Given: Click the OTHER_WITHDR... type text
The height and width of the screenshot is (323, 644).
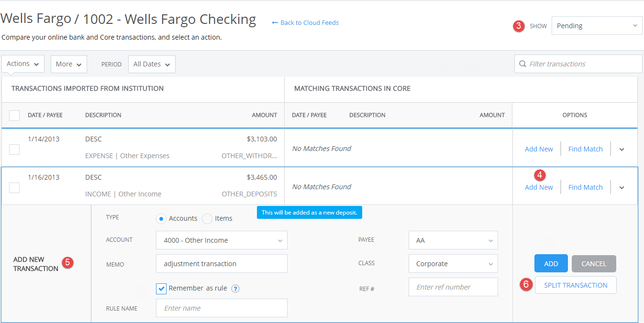Looking at the screenshot, I should [249, 156].
